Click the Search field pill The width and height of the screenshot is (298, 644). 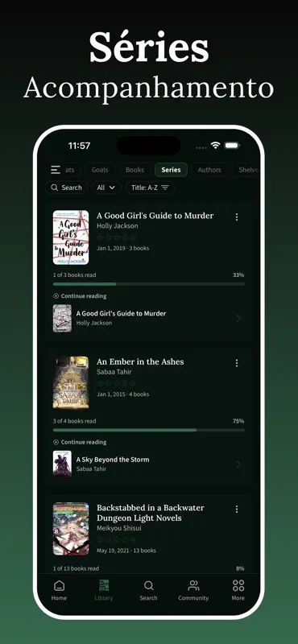point(66,188)
